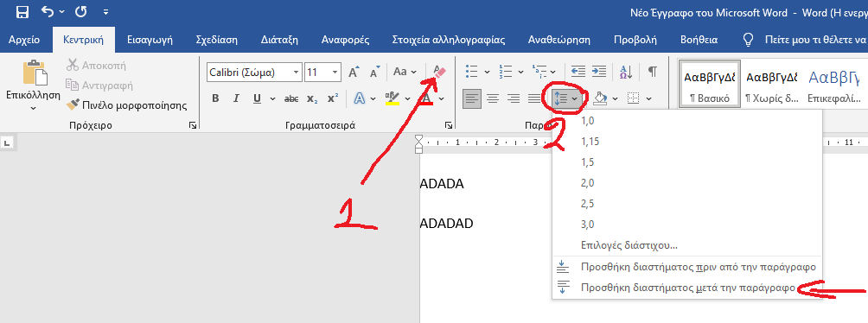Click the Show paragraph marks pilcrow icon

click(653, 72)
